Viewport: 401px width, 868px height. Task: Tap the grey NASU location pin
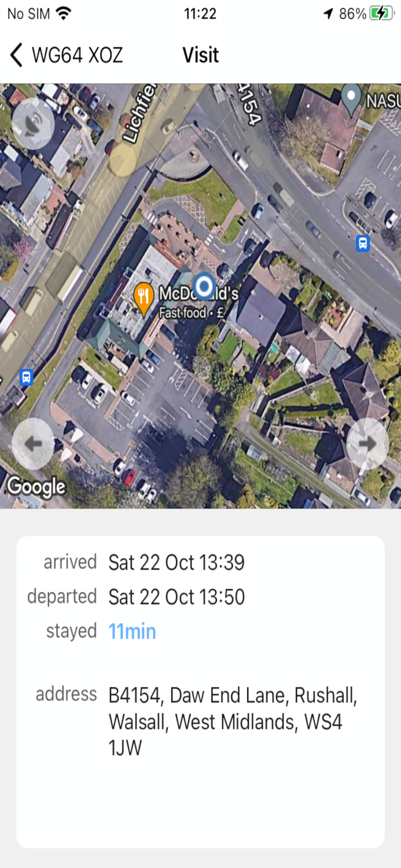pyautogui.click(x=351, y=98)
